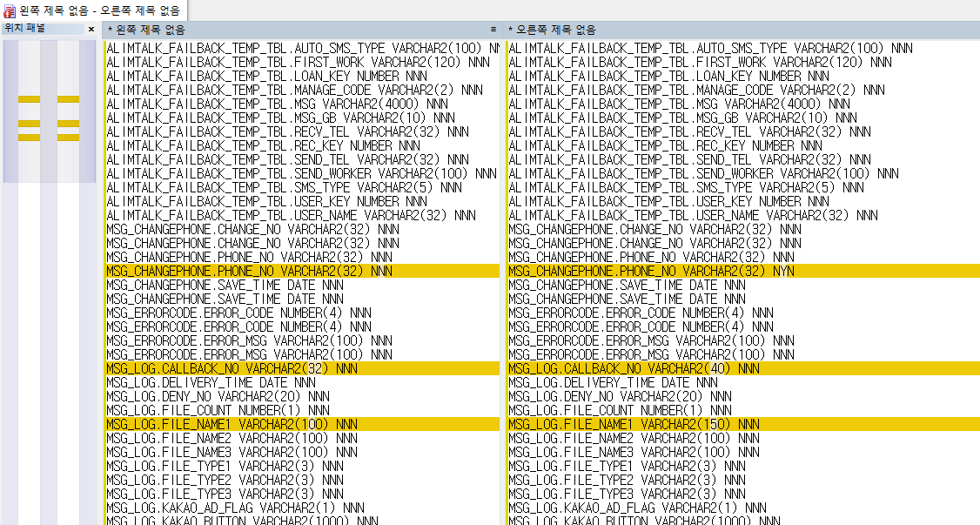Click the WinMerge document icon in the tab
980x525 pixels.
(x=10, y=10)
